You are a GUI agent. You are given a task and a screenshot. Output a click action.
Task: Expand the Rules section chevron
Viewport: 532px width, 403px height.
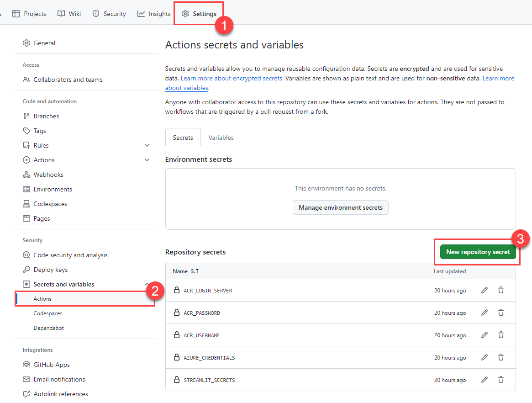click(147, 145)
